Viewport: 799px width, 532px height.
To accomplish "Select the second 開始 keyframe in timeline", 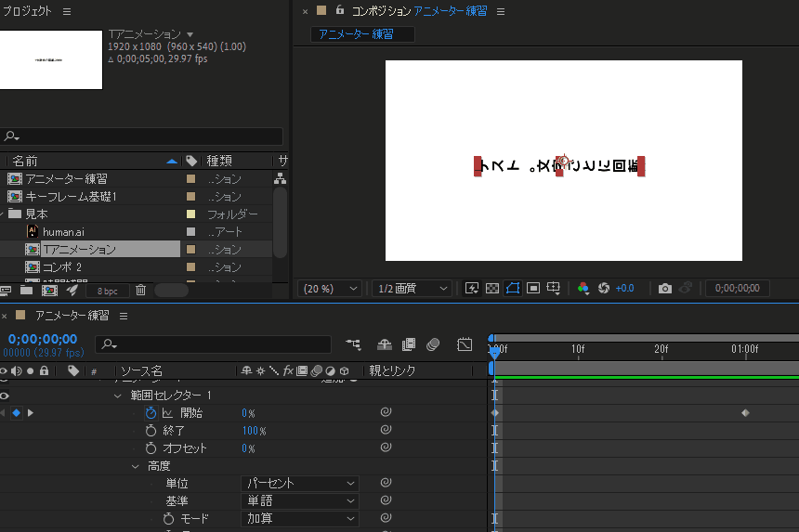I will pos(745,413).
